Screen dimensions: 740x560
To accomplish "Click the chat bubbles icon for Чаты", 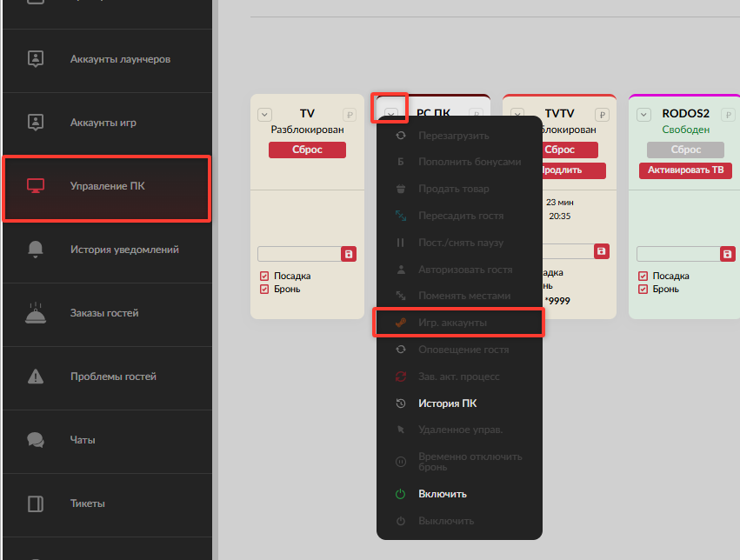I will click(36, 440).
